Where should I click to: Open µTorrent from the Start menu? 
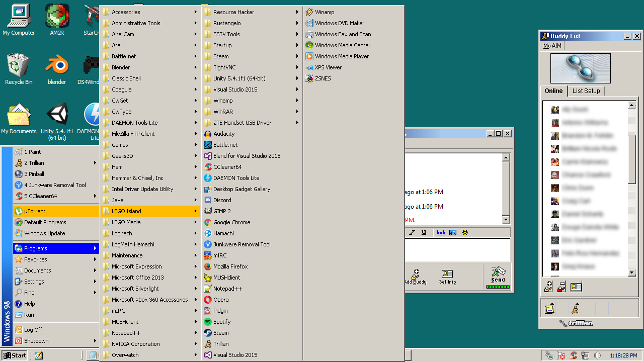56,211
